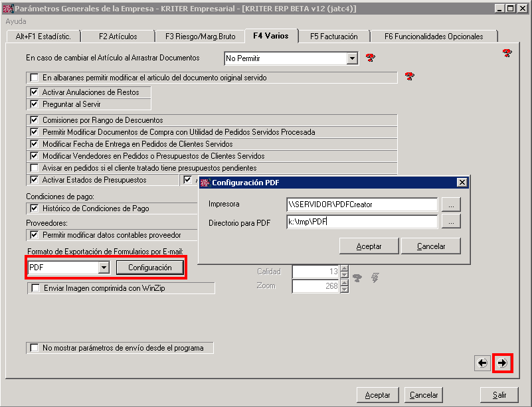Click the 'Formato de Exportación de Formularios' label
532x407 pixels.
pyautogui.click(x=105, y=252)
